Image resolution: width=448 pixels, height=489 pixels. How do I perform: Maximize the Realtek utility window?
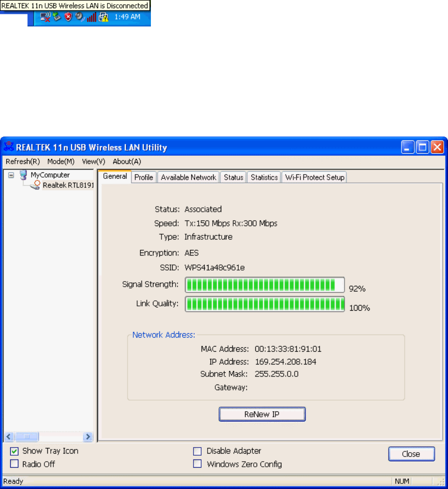point(422,147)
